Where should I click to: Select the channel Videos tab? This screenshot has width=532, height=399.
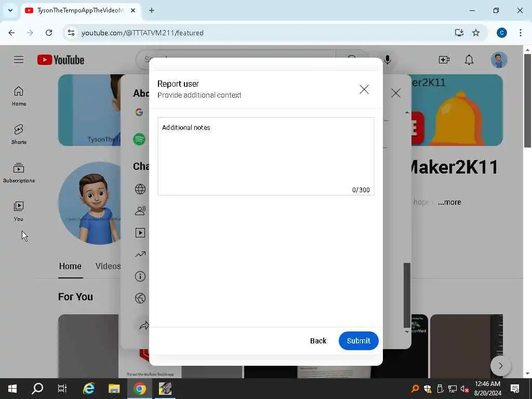coord(108,267)
